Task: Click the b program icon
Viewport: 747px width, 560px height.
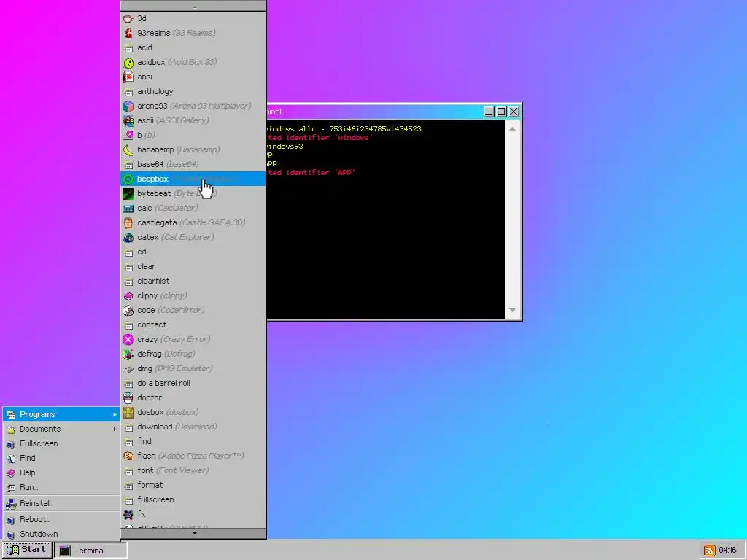Action: click(x=128, y=135)
